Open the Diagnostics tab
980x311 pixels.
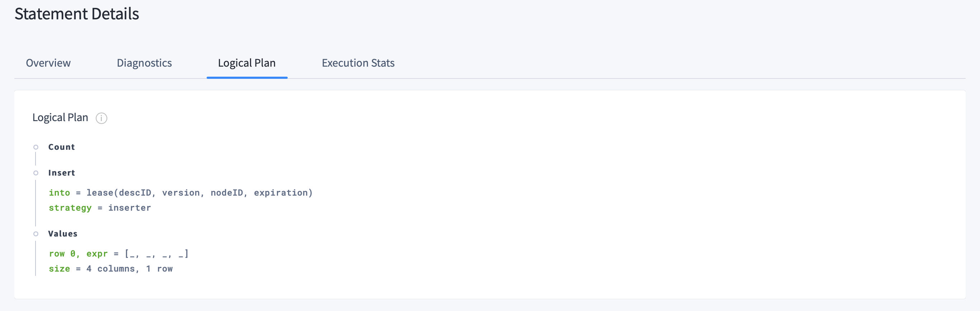coord(145,63)
